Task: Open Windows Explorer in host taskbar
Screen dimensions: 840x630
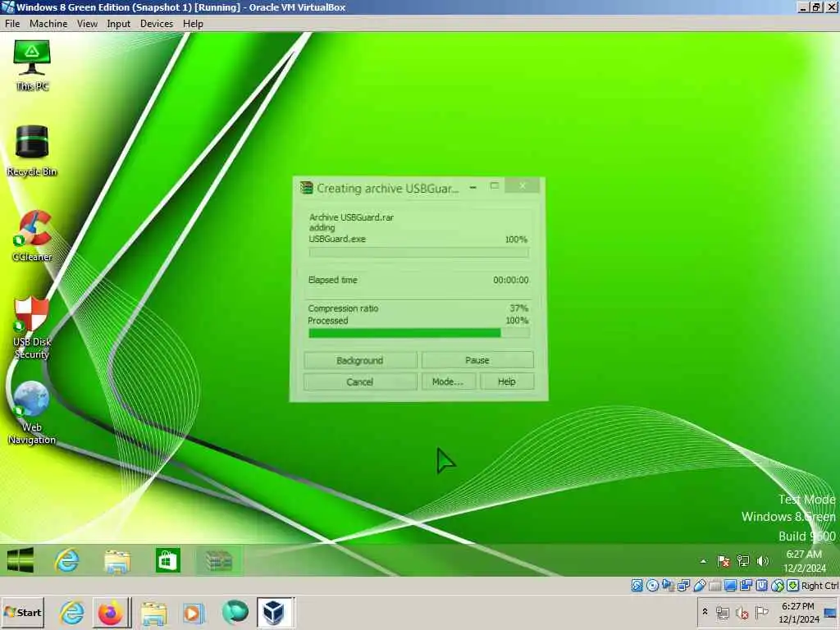Action: (153, 613)
